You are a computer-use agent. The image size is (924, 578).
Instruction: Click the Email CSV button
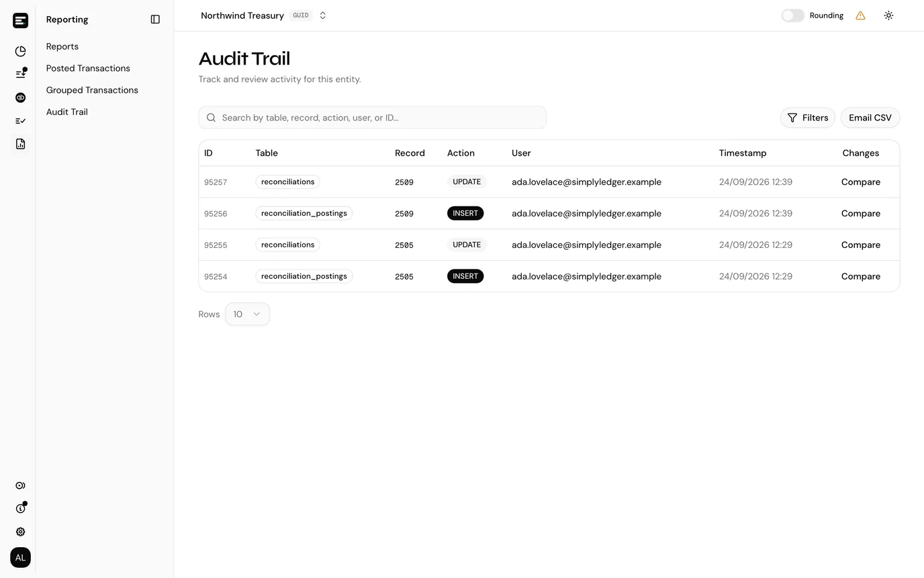(x=870, y=118)
